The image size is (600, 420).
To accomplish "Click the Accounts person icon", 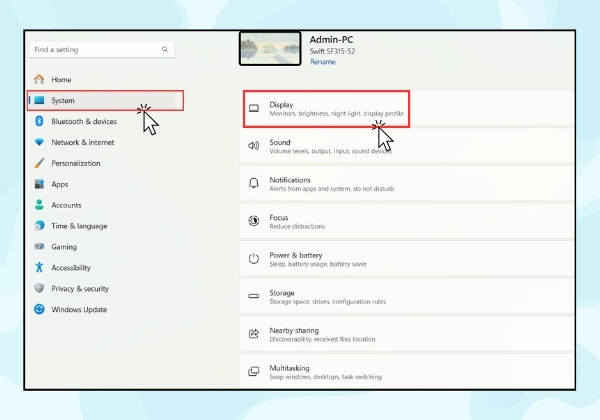I will click(x=39, y=205).
